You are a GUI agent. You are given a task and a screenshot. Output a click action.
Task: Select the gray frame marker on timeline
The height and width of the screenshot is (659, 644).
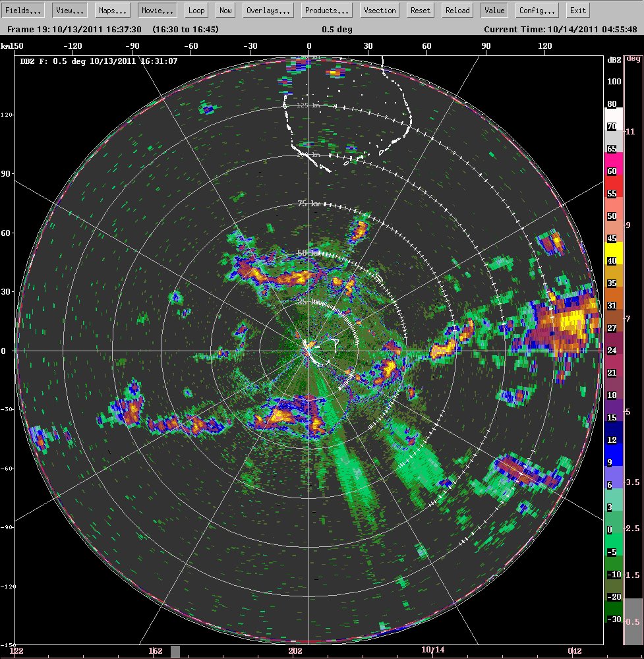click(175, 652)
